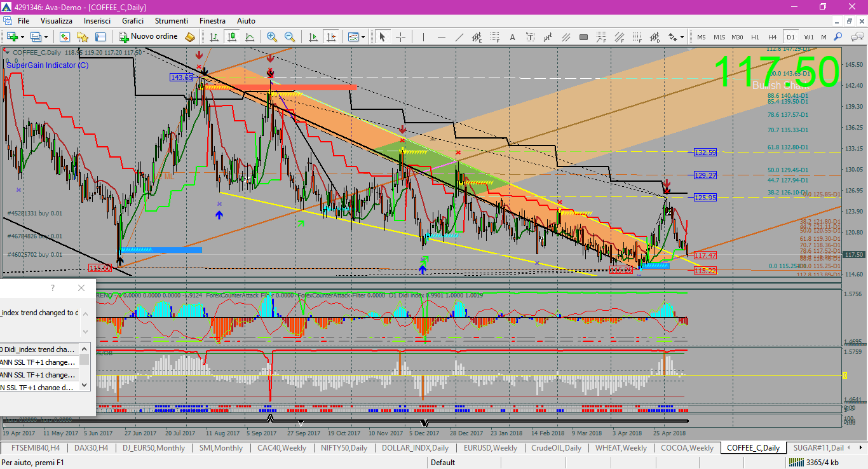
Task: Switch chart to line chart mode
Action: coord(249,37)
